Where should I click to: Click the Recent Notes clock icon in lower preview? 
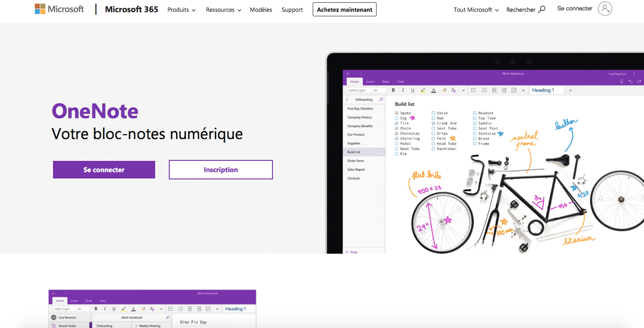(x=53, y=325)
